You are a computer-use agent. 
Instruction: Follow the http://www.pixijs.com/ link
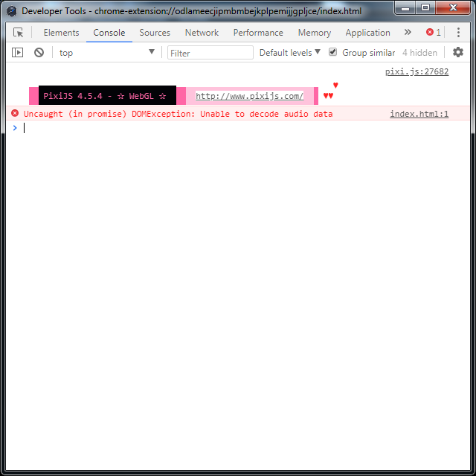(x=250, y=96)
